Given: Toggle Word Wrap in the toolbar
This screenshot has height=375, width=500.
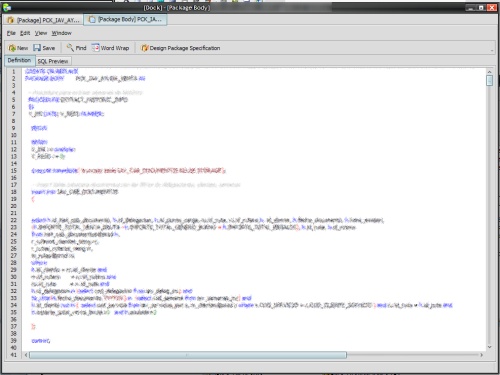Looking at the screenshot, I should [x=110, y=48].
